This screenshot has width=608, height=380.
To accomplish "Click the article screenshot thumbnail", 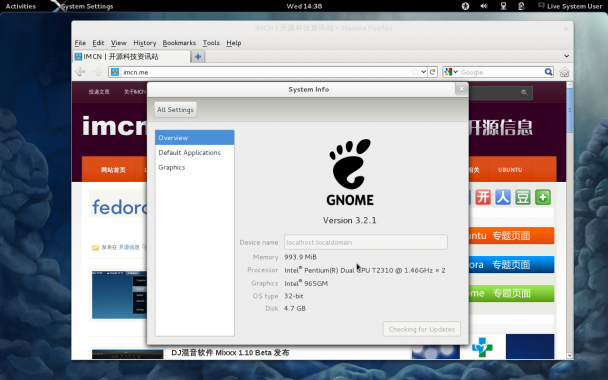I will pyautogui.click(x=119, y=295).
